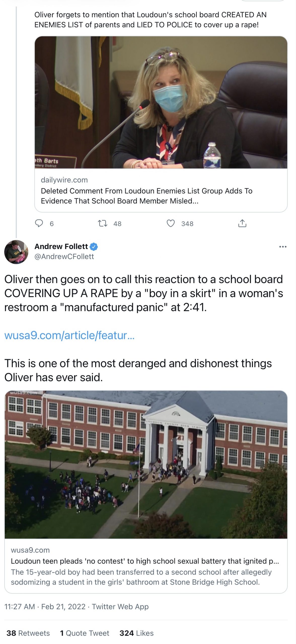Click the retweet icon showing 48

[102, 223]
